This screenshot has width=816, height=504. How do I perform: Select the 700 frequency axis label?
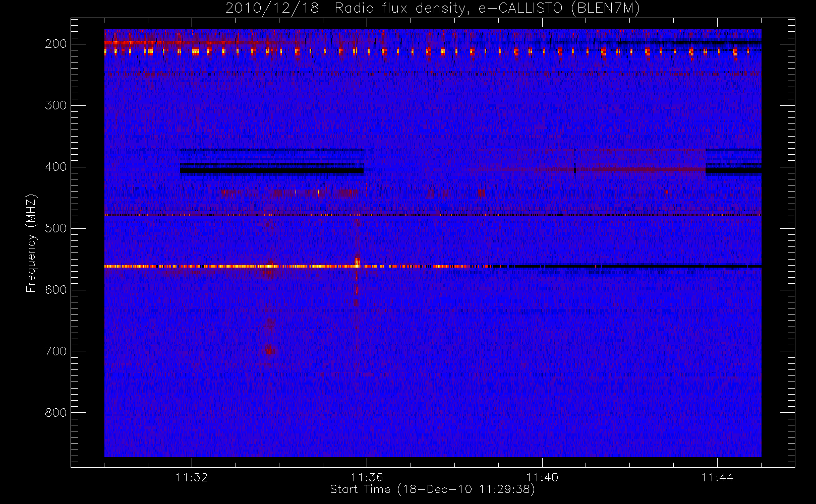coord(56,351)
